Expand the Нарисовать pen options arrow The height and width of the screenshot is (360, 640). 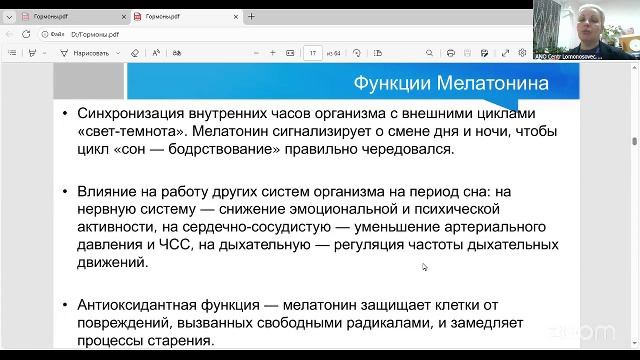point(118,53)
